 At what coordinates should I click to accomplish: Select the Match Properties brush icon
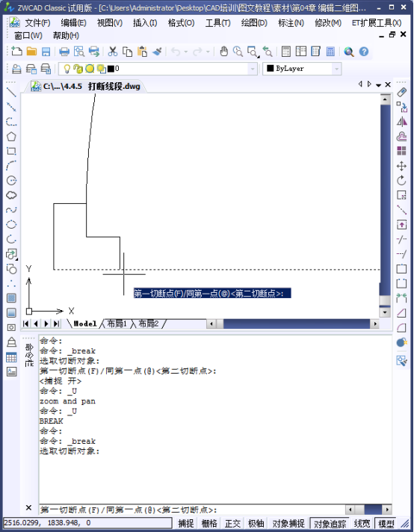(157, 52)
